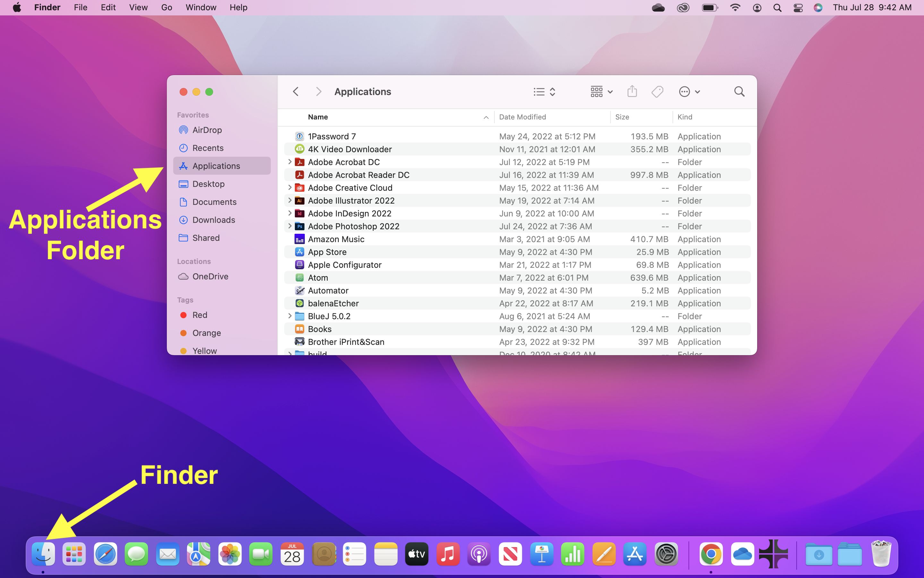This screenshot has height=578, width=924.
Task: Click the Edit Tags toolbar icon
Action: pyautogui.click(x=657, y=92)
